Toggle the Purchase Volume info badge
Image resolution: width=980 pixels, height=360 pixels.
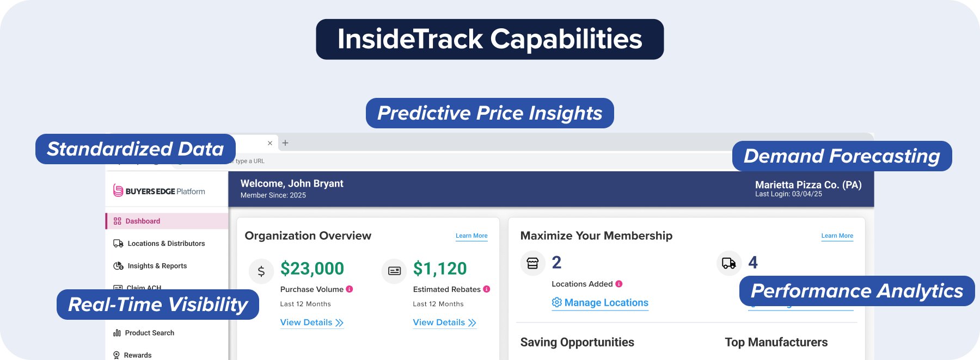click(350, 289)
